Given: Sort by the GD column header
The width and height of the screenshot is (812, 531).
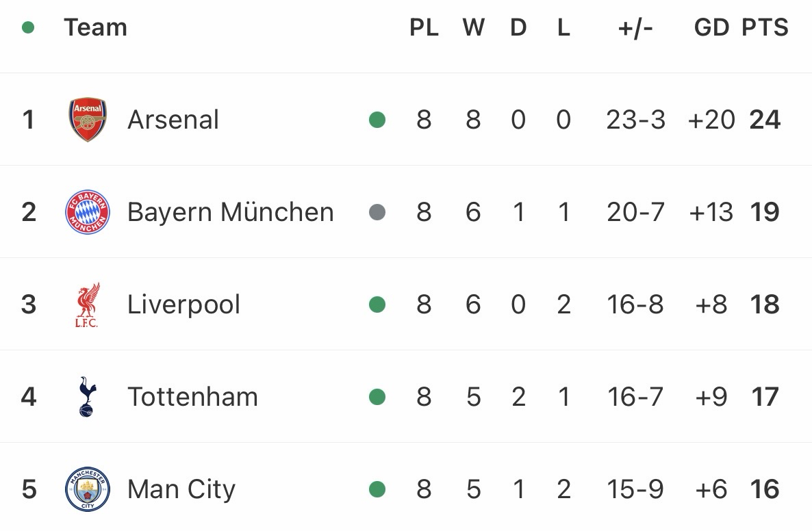Looking at the screenshot, I should pyautogui.click(x=711, y=28).
